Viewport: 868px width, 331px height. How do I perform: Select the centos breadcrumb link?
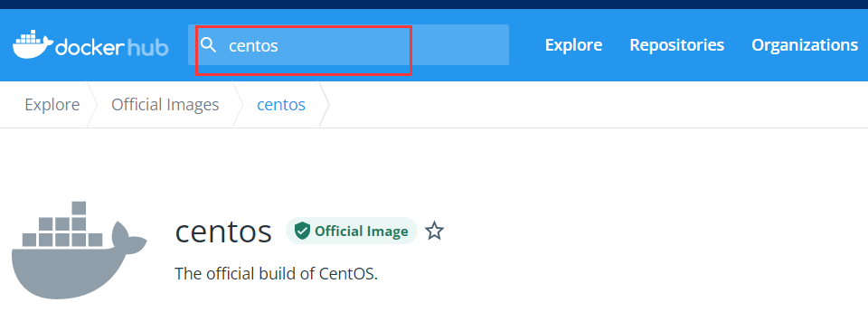click(280, 105)
